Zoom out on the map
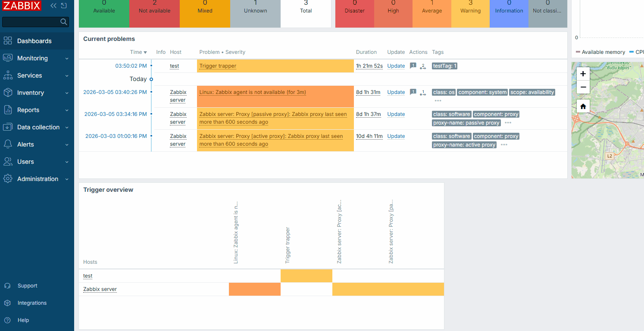The width and height of the screenshot is (644, 331). tap(583, 87)
